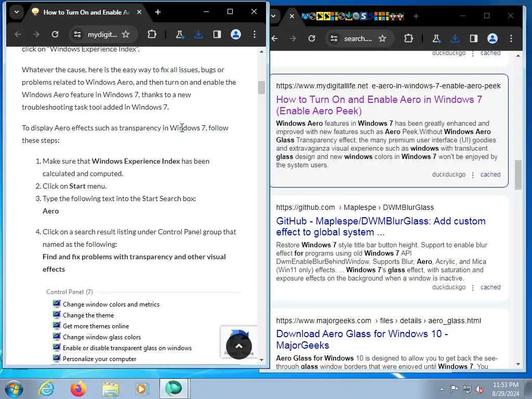Click 'cached' link for mydigitallife result

(x=490, y=175)
